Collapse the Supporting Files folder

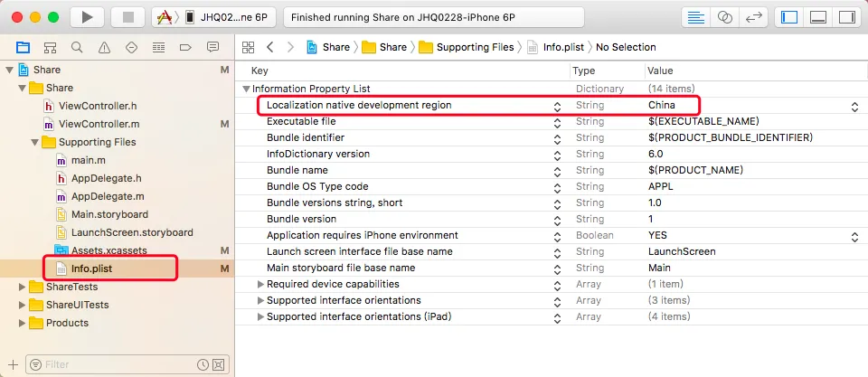pyautogui.click(x=36, y=142)
